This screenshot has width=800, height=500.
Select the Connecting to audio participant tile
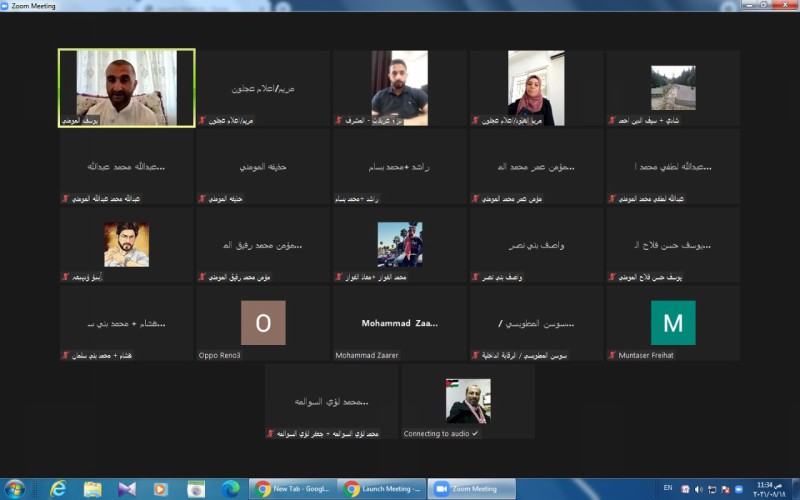467,401
